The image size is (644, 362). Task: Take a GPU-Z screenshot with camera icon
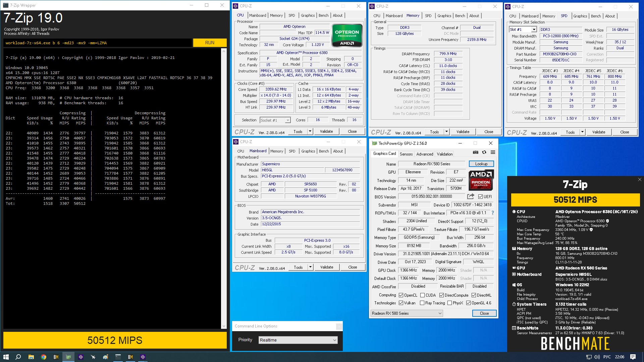(475, 152)
